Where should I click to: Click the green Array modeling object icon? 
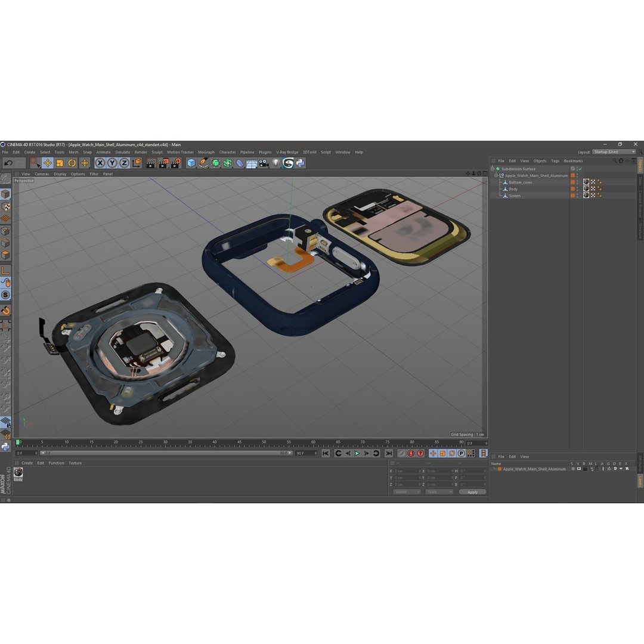(x=228, y=163)
